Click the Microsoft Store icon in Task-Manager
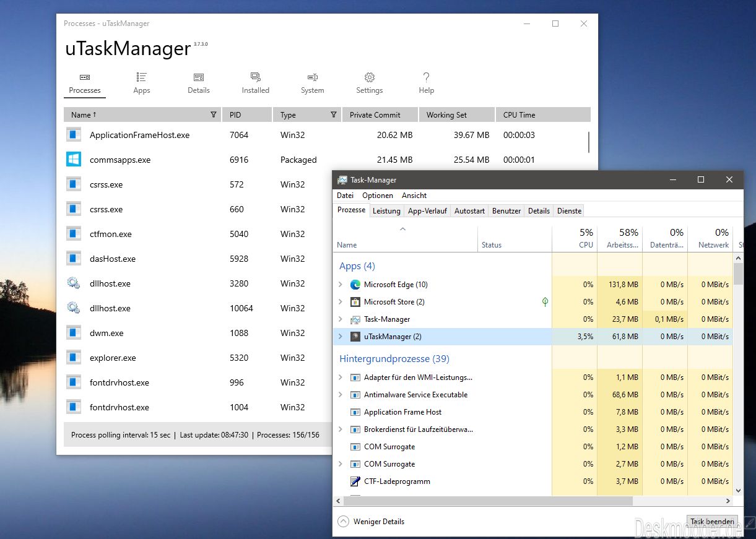 [x=355, y=302]
